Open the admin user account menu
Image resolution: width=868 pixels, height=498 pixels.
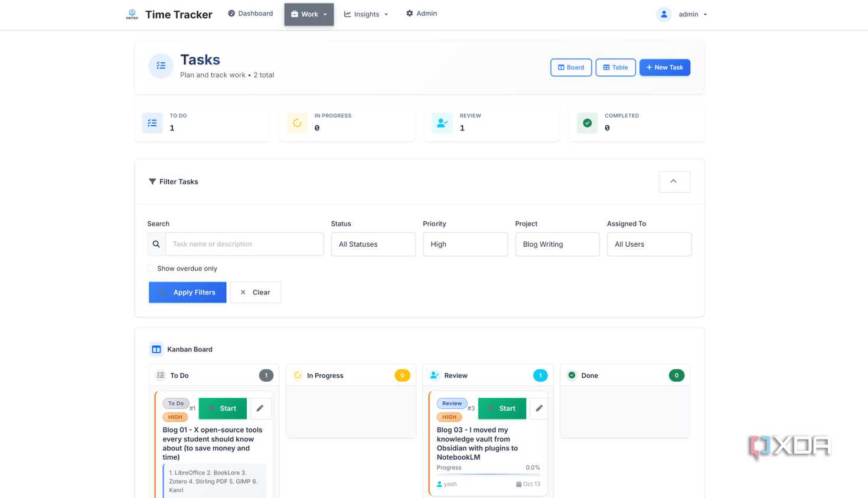(x=693, y=14)
